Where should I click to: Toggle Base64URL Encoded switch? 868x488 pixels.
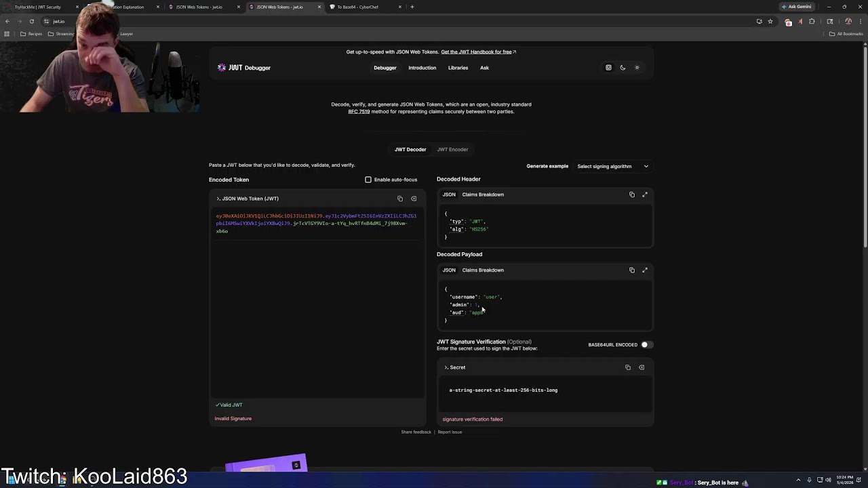coord(646,344)
